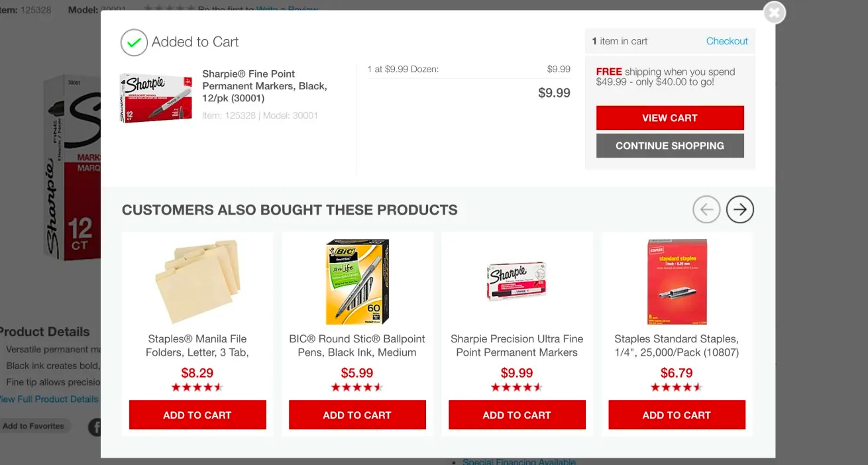868x465 pixels.
Task: Click the BIC Round Stic pens image
Action: pyautogui.click(x=357, y=282)
